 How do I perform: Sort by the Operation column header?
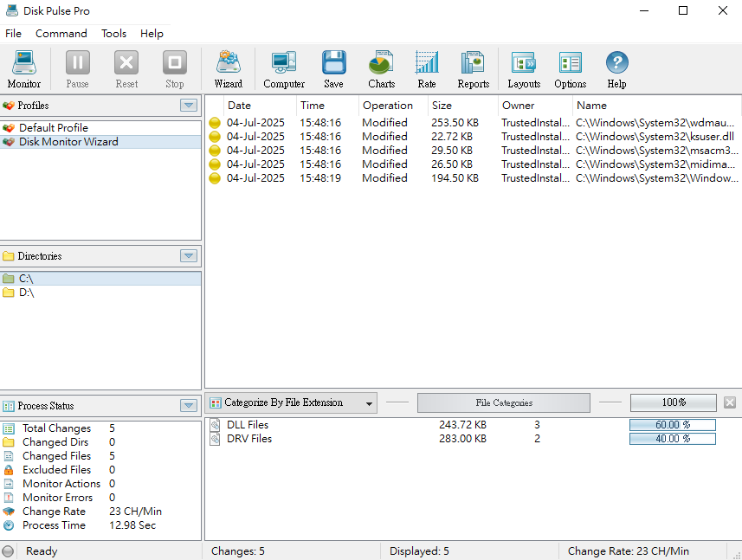click(x=393, y=106)
